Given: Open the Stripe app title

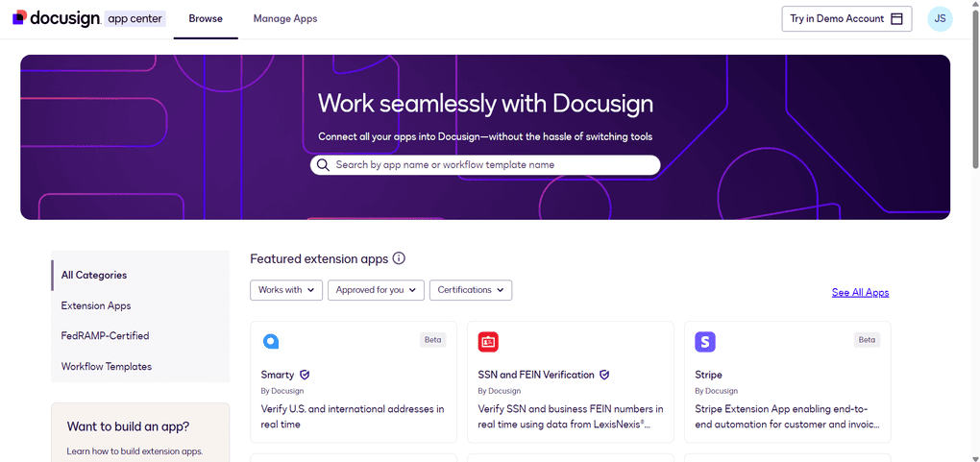Looking at the screenshot, I should click(709, 376).
